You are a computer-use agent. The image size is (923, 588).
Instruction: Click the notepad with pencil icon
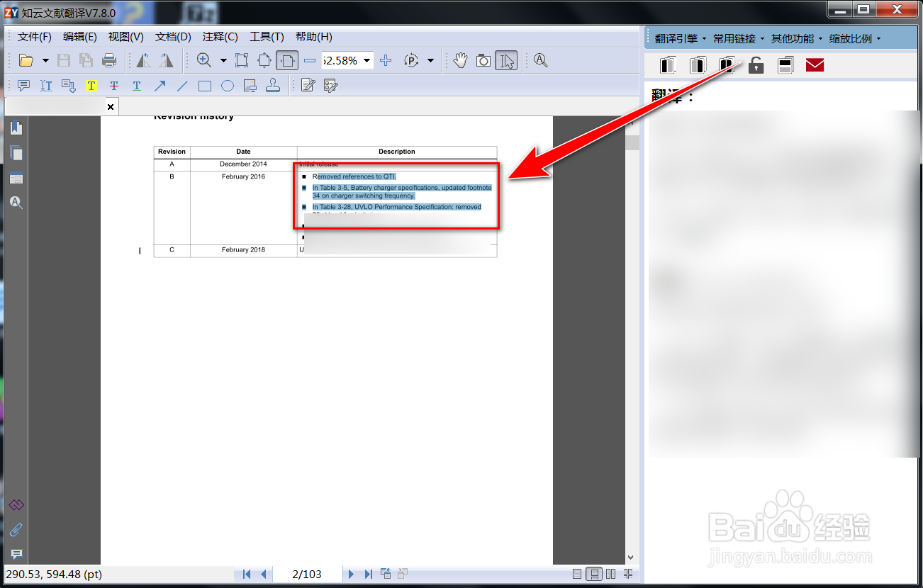pos(308,86)
